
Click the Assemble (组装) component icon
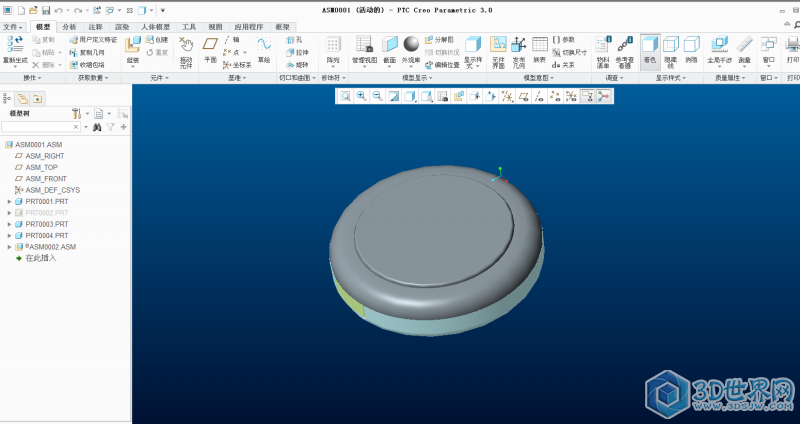click(133, 45)
